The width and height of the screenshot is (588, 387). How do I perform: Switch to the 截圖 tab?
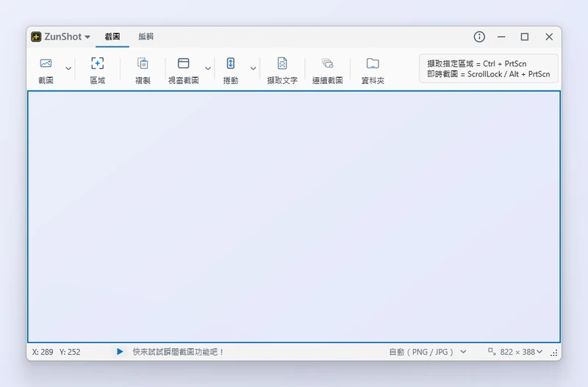[x=112, y=37]
